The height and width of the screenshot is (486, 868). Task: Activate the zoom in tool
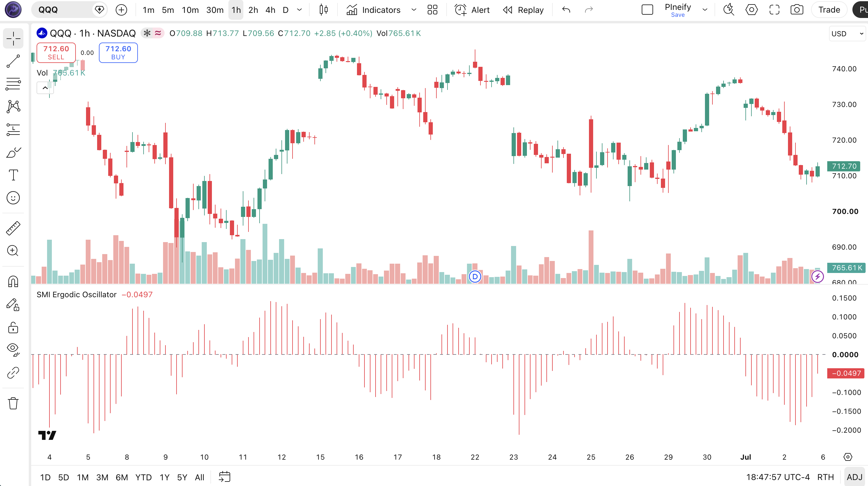(13, 251)
